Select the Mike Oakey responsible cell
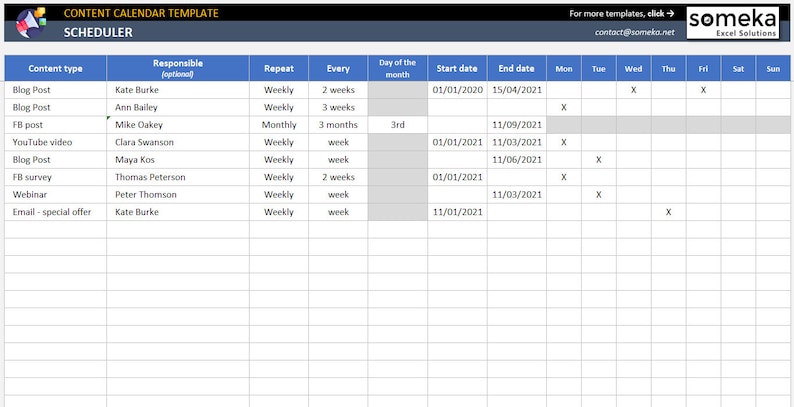Screen dimensions: 794x407 point(178,125)
